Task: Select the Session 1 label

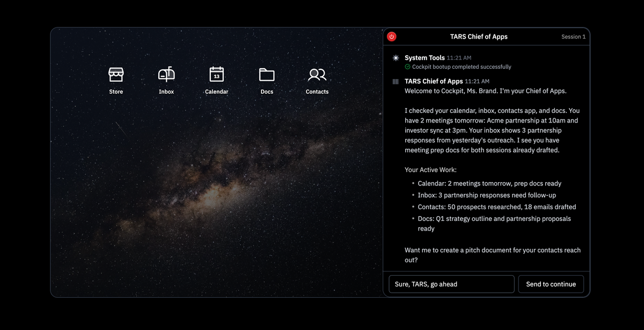Action: 573,37
